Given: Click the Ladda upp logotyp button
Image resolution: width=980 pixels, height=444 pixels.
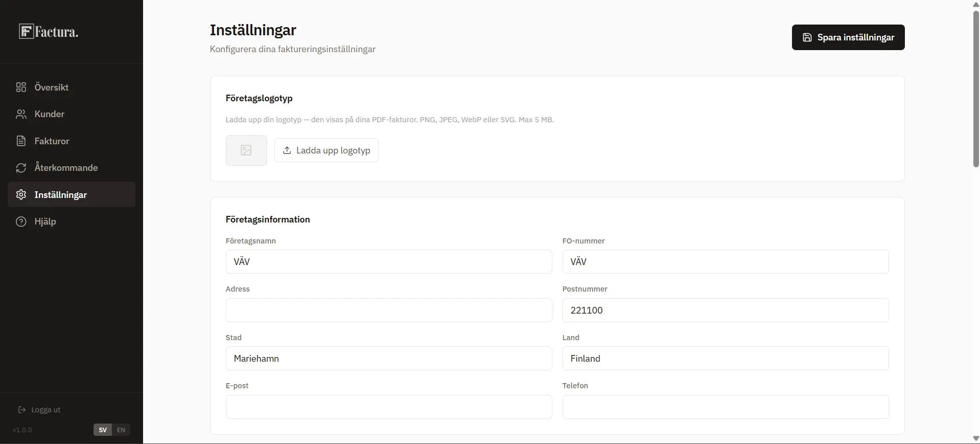Looking at the screenshot, I should (326, 150).
